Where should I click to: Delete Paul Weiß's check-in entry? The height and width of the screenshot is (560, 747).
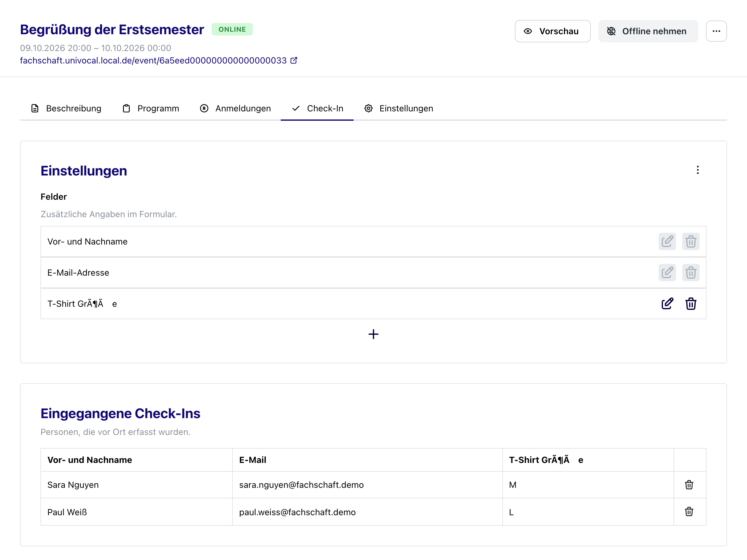(x=689, y=512)
